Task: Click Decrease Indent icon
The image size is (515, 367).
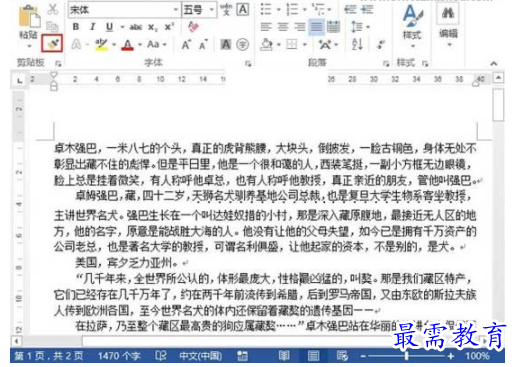Action: 350,9
